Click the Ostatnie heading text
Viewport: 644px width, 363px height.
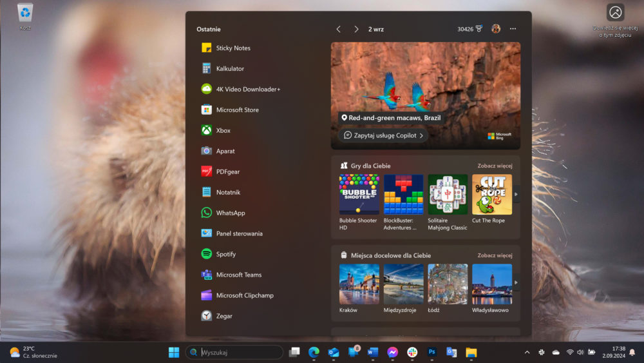(209, 29)
